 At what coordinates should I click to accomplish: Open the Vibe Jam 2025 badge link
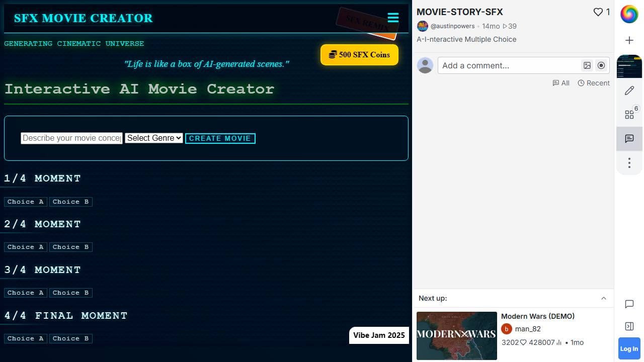(x=379, y=335)
